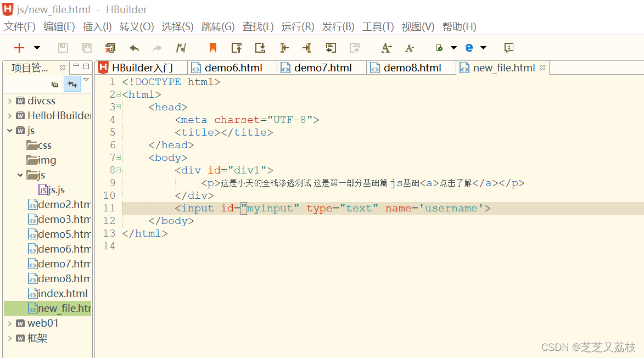
Task: Open the 视图(V) menu
Action: pos(418,27)
